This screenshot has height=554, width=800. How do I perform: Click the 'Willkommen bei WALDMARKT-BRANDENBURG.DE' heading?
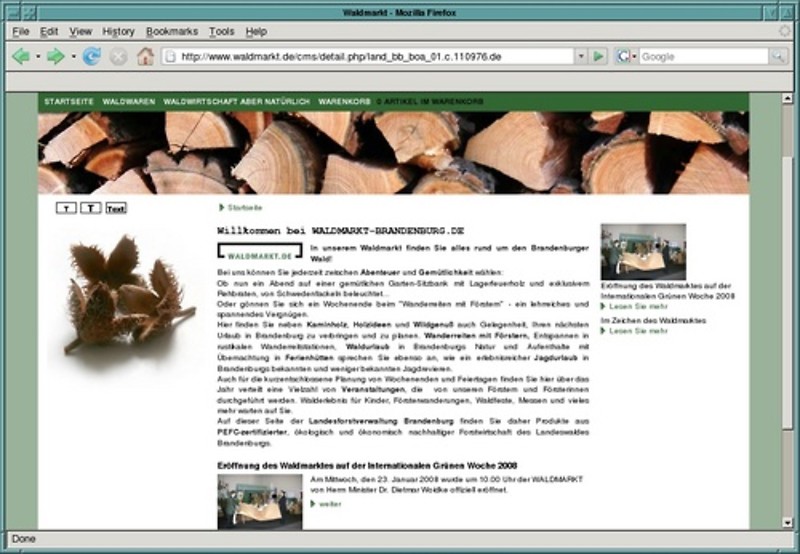(x=340, y=231)
